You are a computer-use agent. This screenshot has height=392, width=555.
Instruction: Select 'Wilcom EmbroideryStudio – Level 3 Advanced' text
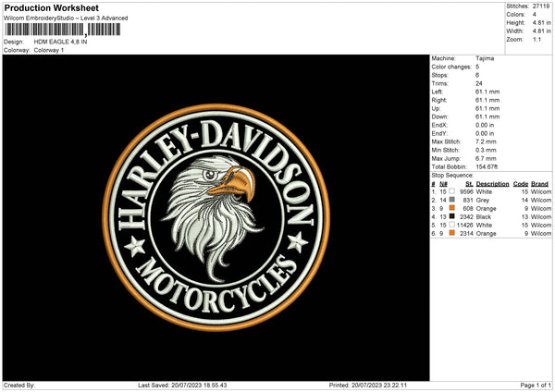pos(66,18)
